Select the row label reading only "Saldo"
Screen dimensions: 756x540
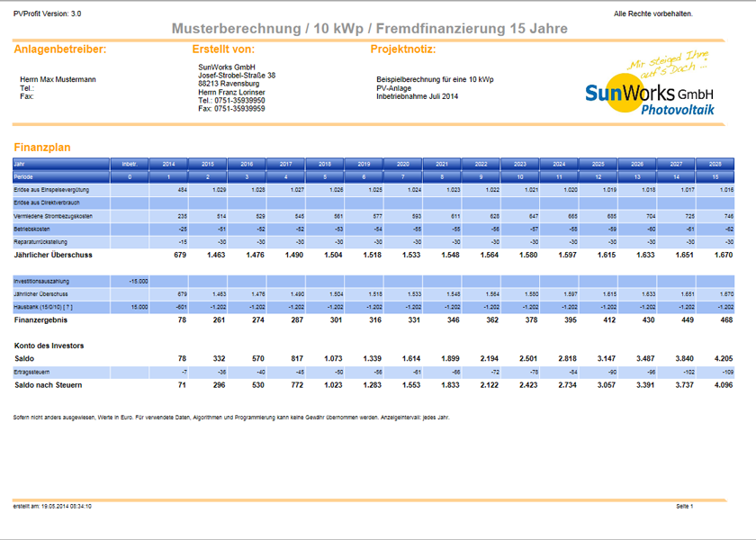[x=24, y=359]
